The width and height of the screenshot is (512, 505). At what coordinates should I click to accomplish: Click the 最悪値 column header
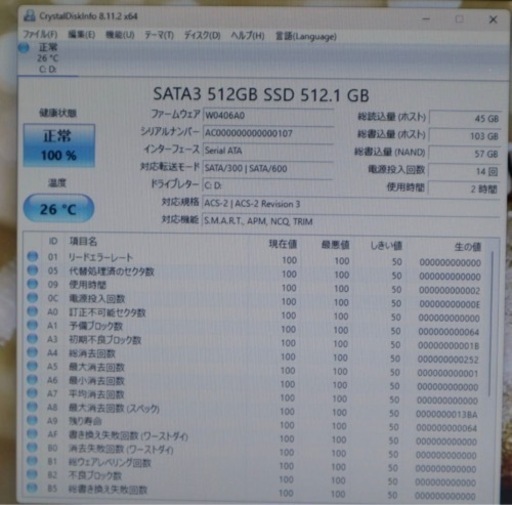click(x=335, y=245)
